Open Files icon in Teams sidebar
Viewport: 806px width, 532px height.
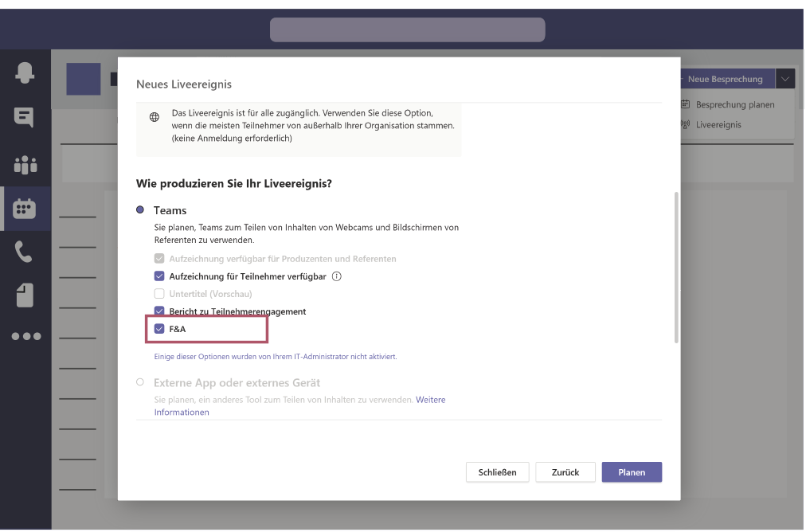[25, 295]
